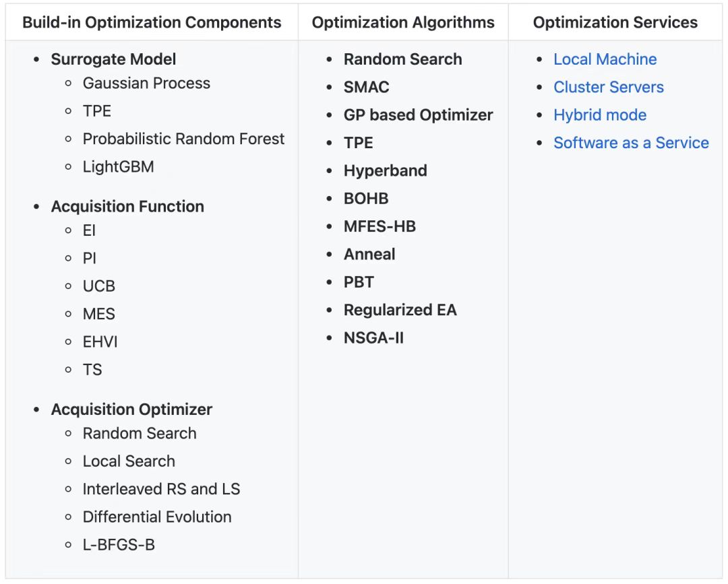
Task: Click the Acquisition Optimizer heading
Action: pos(131,410)
